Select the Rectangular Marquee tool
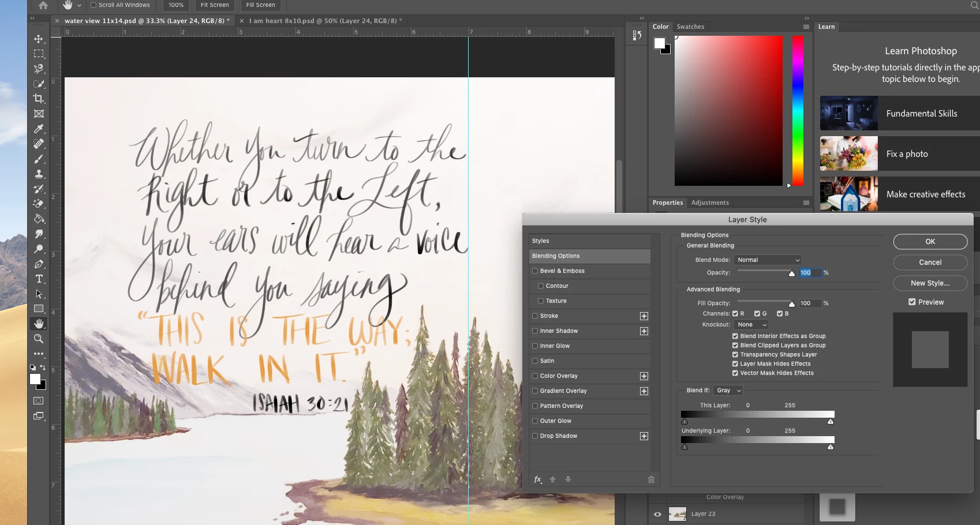980x525 pixels. [x=39, y=54]
